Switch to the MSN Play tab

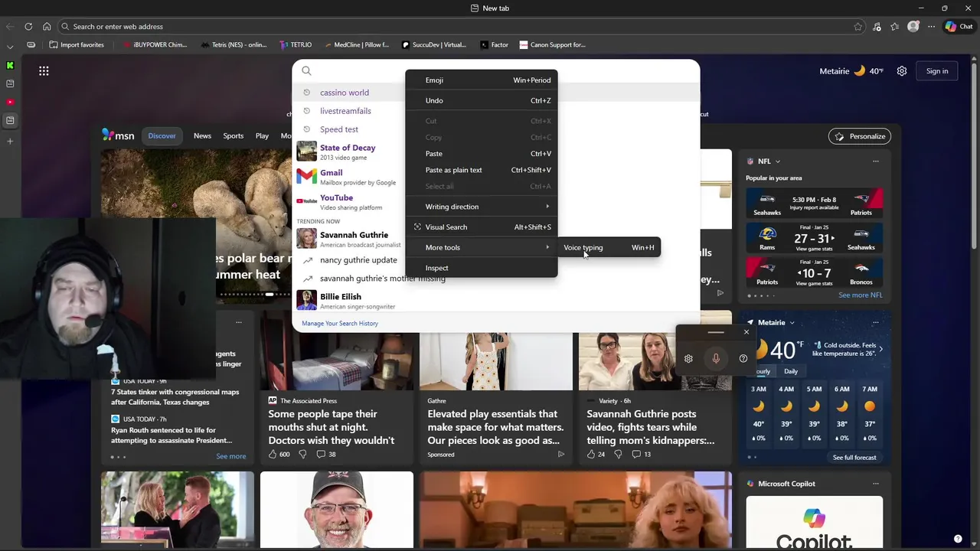pos(262,135)
